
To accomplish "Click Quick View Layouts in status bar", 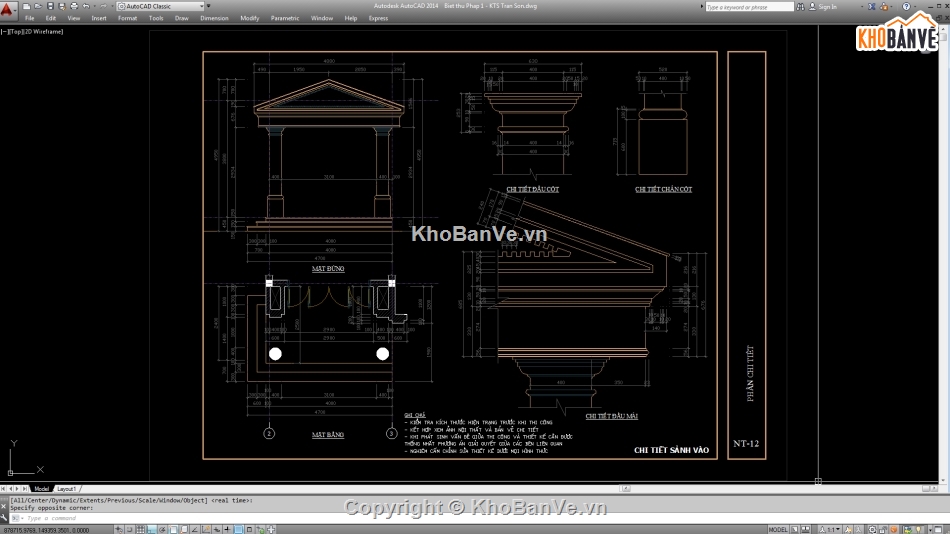I will (x=795, y=529).
